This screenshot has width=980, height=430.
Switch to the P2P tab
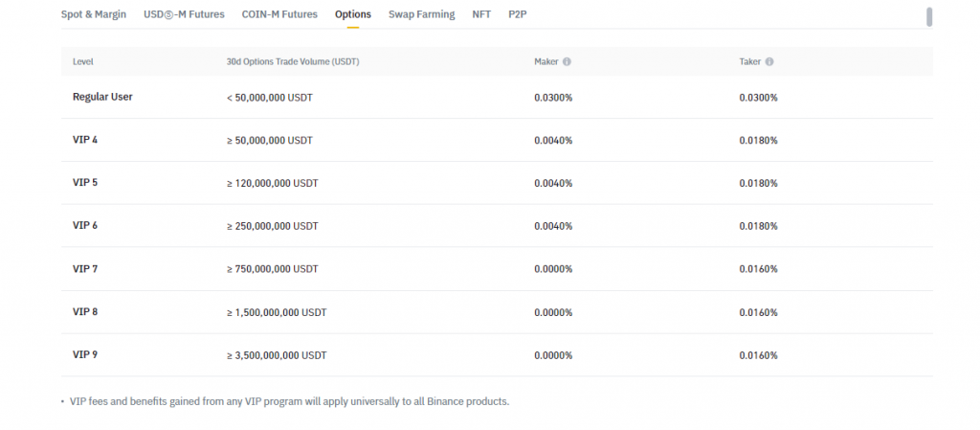[517, 15]
